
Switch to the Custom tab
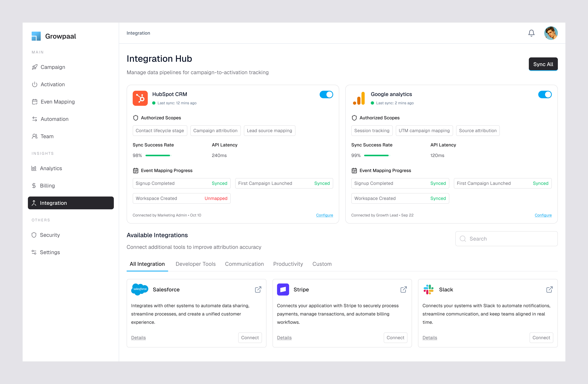(322, 264)
